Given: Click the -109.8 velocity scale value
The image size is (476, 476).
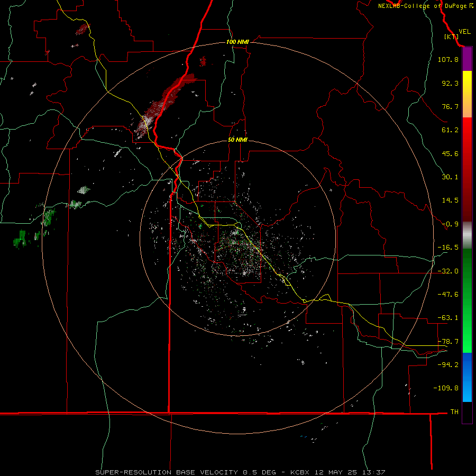Looking at the screenshot, I should 446,388.
